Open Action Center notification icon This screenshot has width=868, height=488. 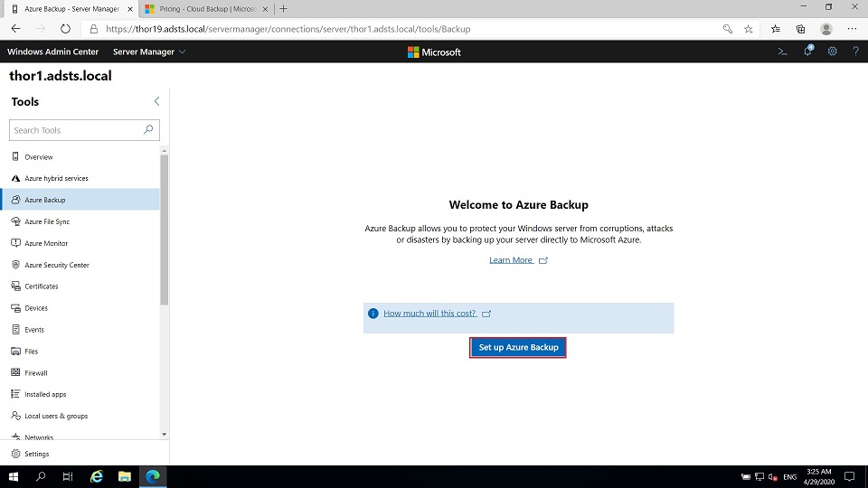pos(849,476)
